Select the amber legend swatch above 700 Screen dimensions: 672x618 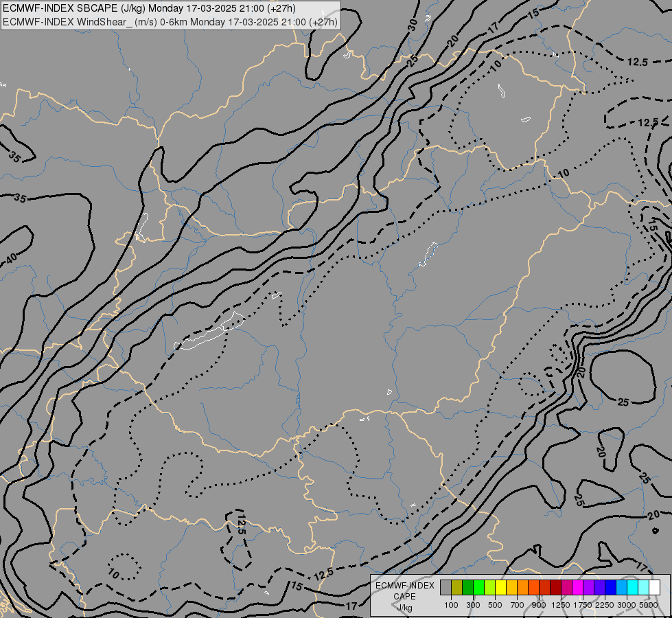click(x=511, y=587)
